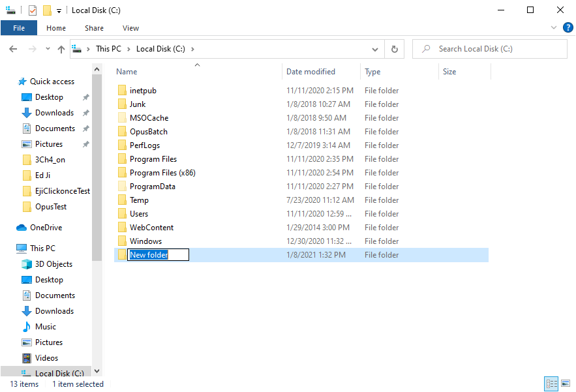Click the Properties icon in the Quick Access Toolbar
Viewport: 576px width, 392px height.
[x=33, y=10]
